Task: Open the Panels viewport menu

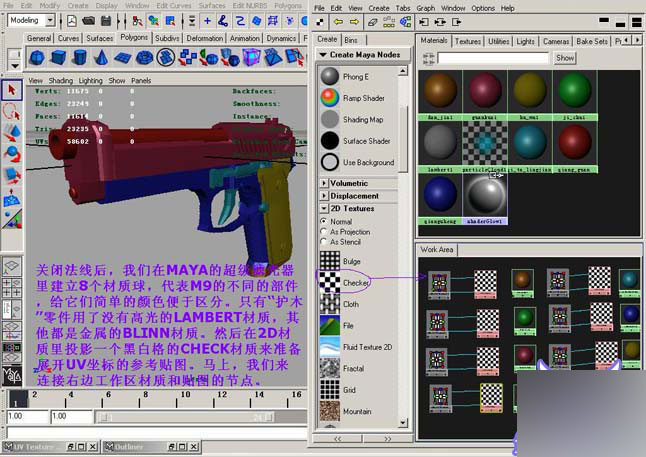Action: [141, 80]
